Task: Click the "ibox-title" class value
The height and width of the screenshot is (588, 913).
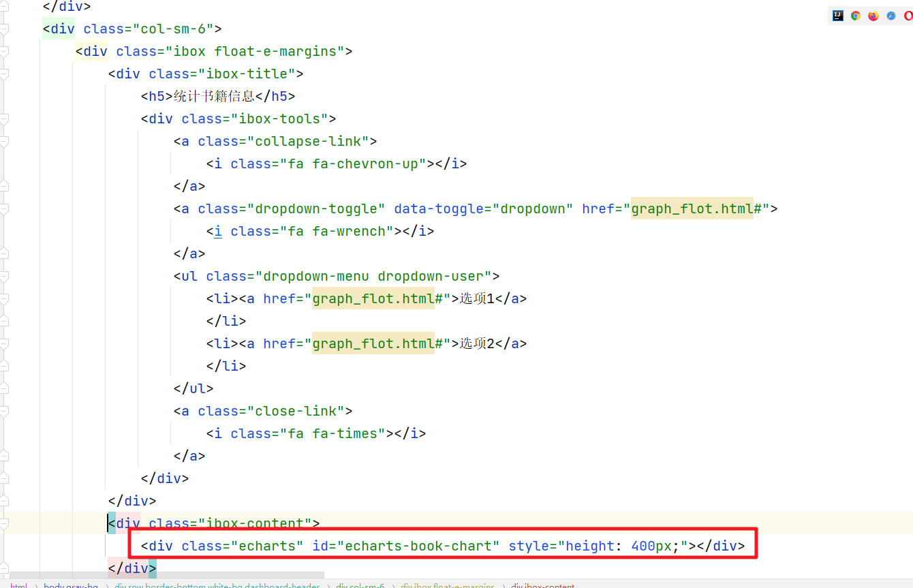Action: coord(247,74)
